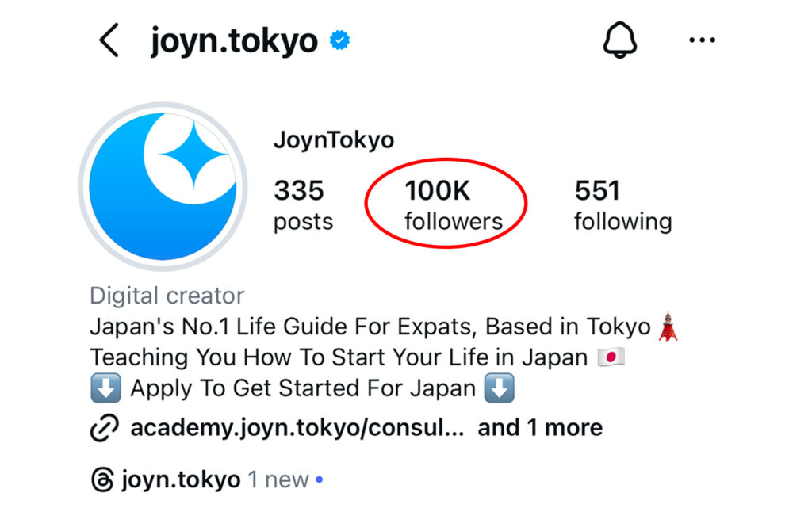Click the right down-arrow emoji in bio
The image size is (812, 508).
pyautogui.click(x=500, y=389)
